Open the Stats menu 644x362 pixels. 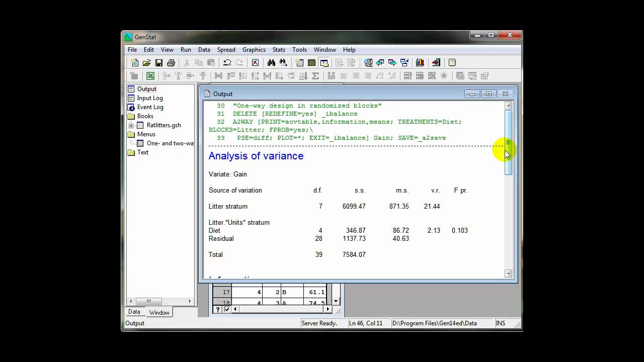tap(279, 50)
